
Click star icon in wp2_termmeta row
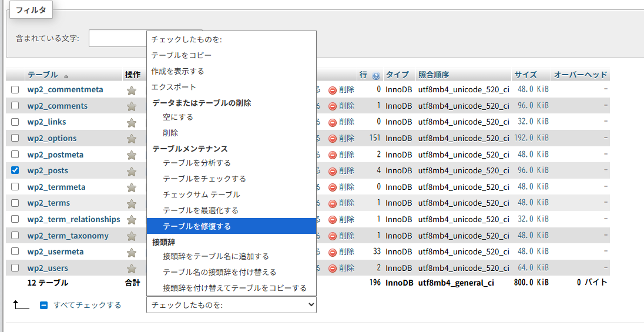tap(132, 187)
